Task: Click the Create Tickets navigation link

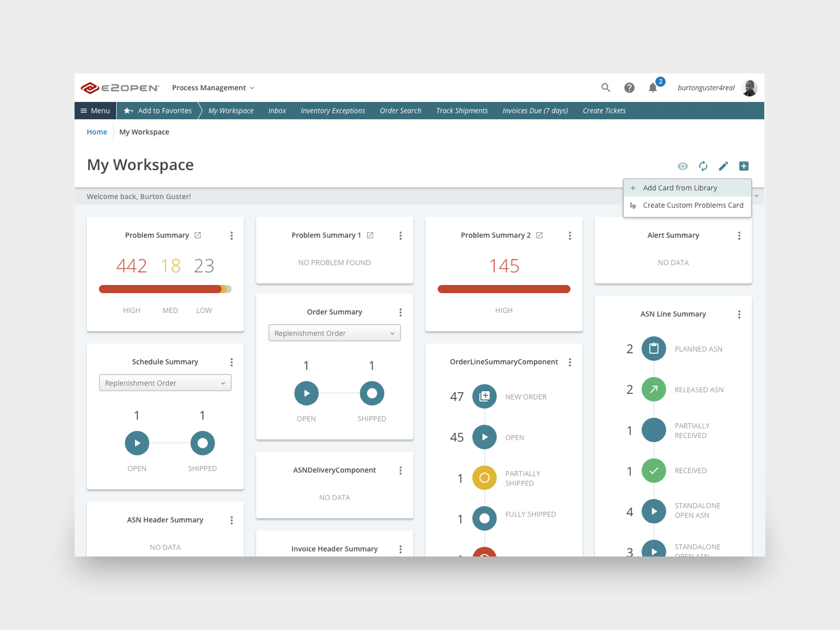Action: 604,111
